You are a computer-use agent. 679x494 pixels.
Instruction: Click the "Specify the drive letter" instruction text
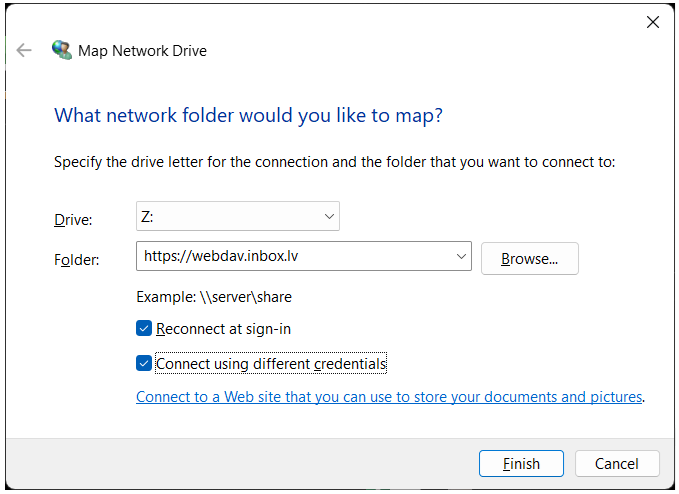[x=334, y=162]
